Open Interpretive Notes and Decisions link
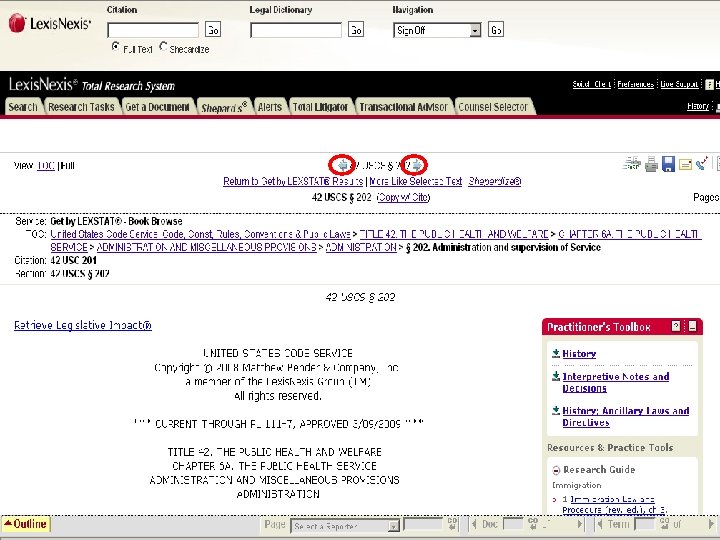The width and height of the screenshot is (720, 540). (x=616, y=382)
